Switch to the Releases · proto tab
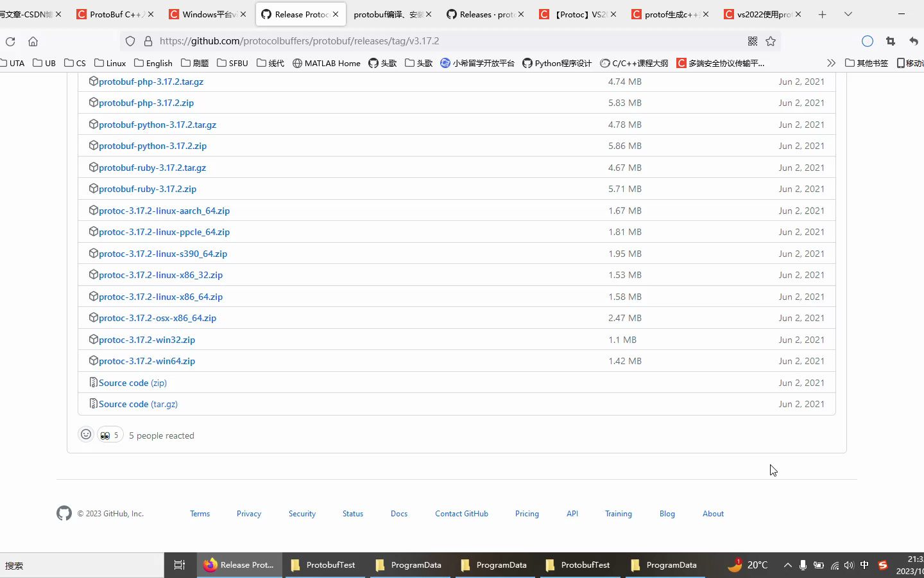 click(485, 14)
